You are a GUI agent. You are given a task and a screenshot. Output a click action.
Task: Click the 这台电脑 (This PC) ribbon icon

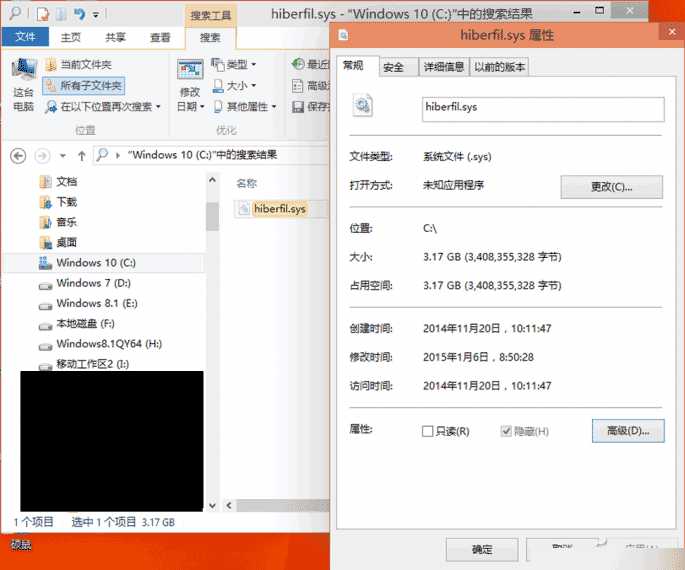23,83
